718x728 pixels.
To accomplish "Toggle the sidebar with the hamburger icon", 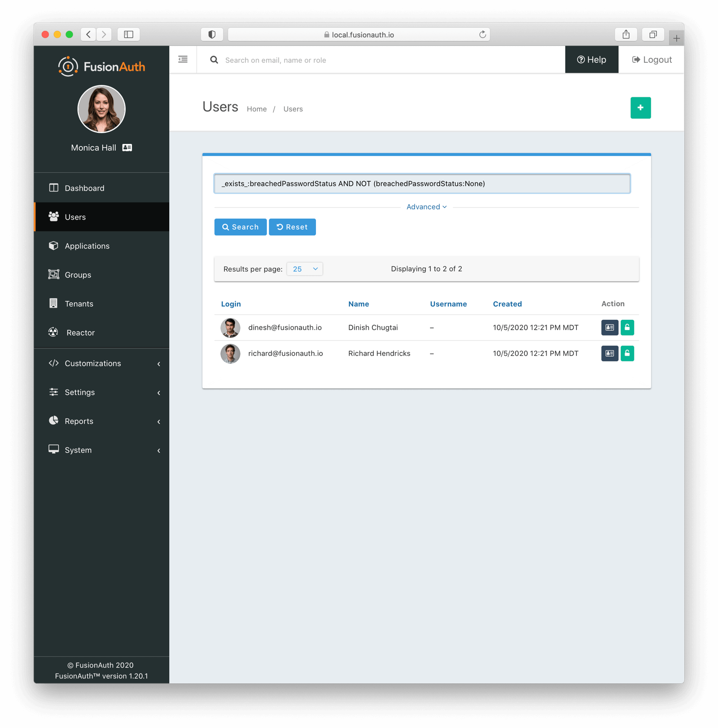I will (x=183, y=59).
